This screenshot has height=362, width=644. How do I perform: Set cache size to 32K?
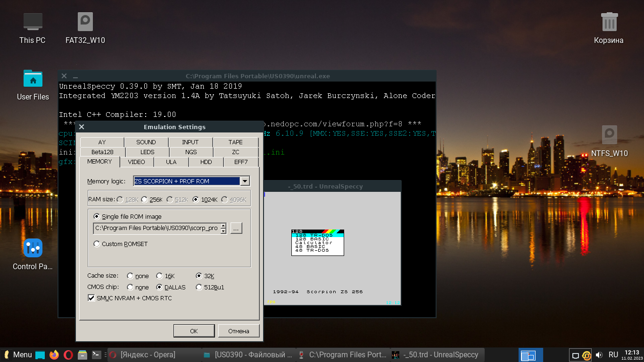click(x=205, y=276)
